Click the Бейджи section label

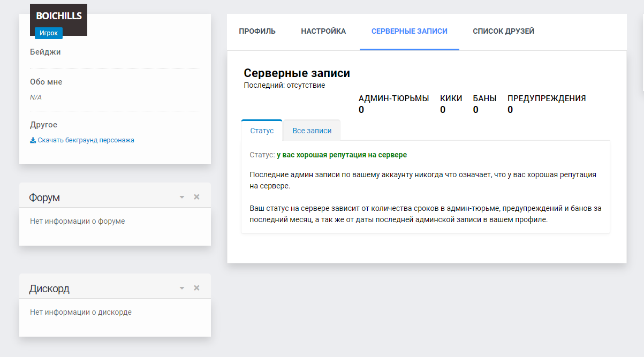point(46,52)
